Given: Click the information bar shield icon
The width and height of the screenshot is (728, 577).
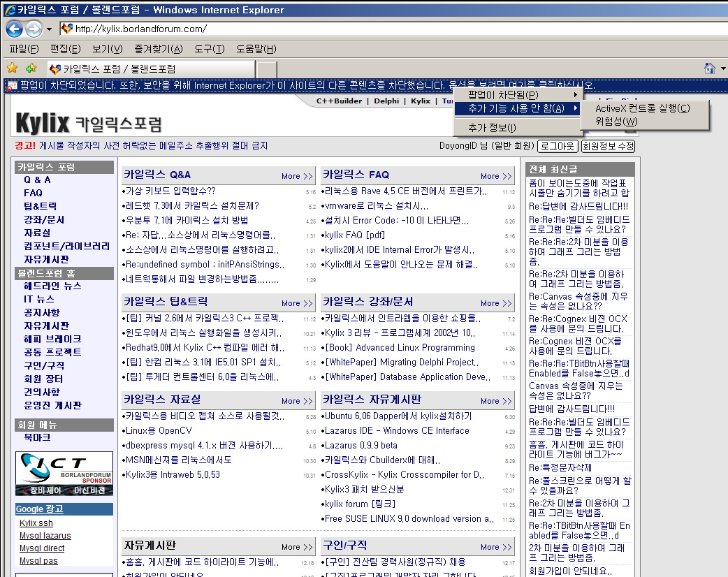Looking at the screenshot, I should point(11,85).
